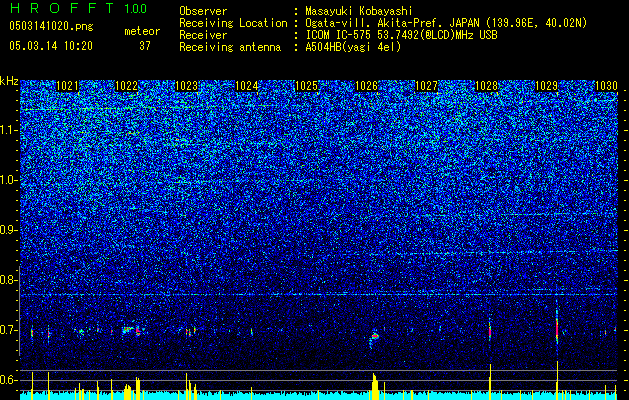Click the 1025 time marker

[306, 86]
